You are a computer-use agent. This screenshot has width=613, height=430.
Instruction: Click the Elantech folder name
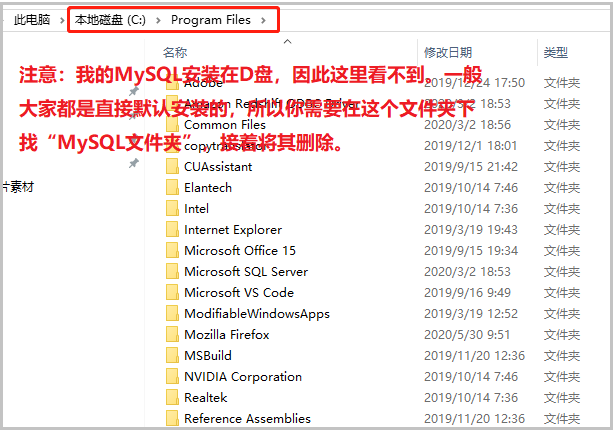(x=208, y=188)
